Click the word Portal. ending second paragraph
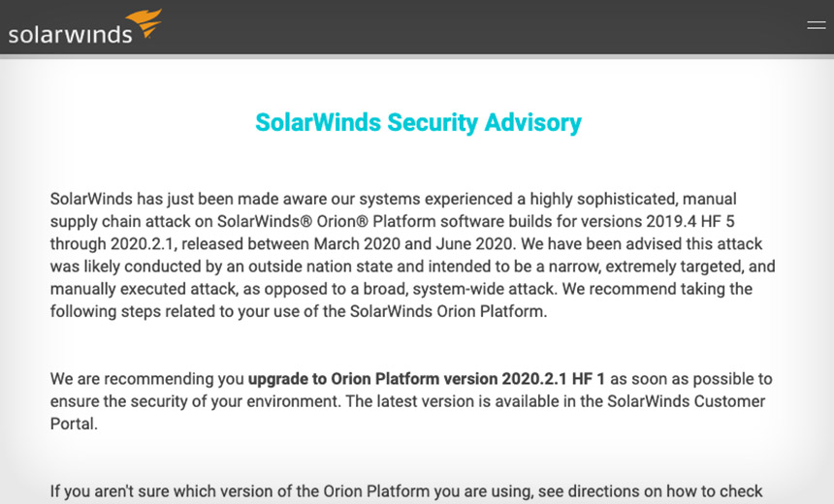 (74, 424)
